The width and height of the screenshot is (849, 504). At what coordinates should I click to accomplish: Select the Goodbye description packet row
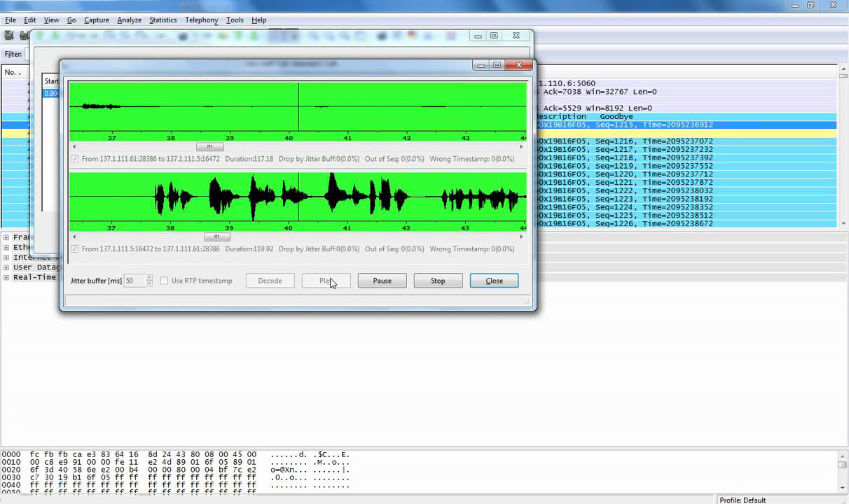[x=686, y=116]
